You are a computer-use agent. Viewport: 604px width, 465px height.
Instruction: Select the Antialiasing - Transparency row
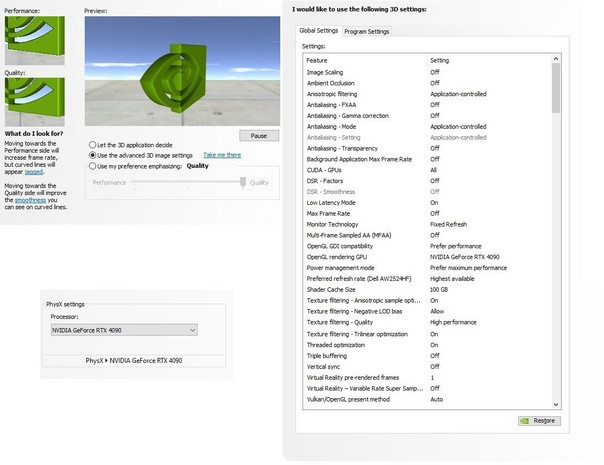pyautogui.click(x=428, y=148)
